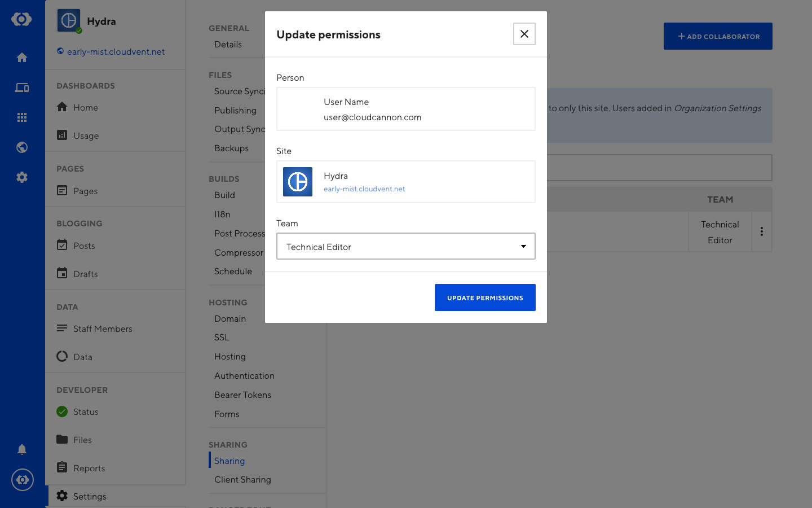Select Build settings
Screen dimensions: 812x508
[x=224, y=195]
